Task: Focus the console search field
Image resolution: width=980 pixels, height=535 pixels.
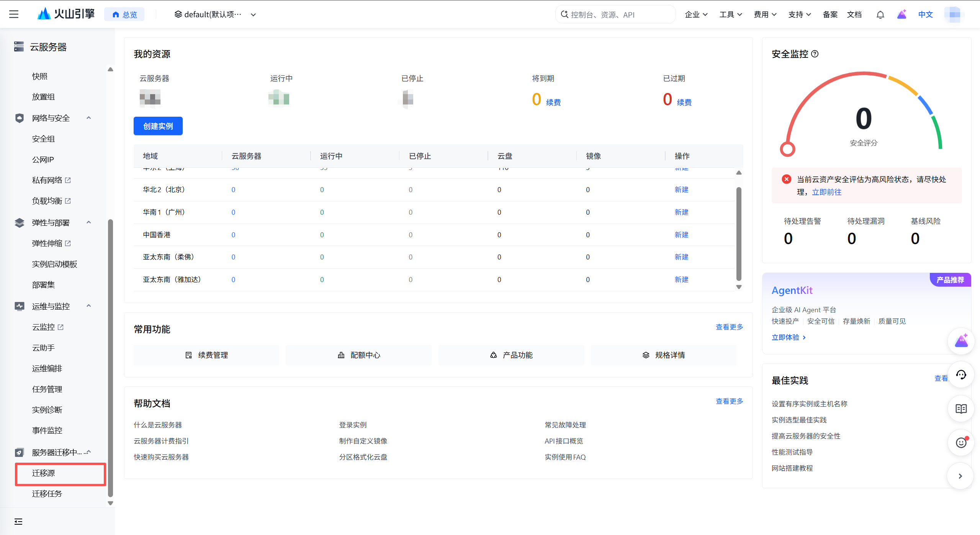Action: coord(616,15)
